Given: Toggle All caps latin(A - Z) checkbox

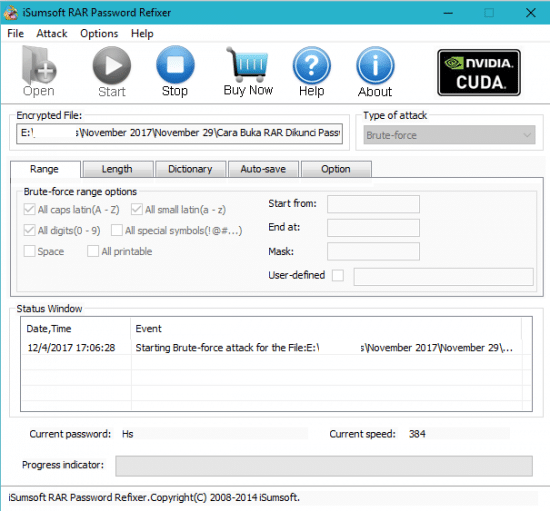Looking at the screenshot, I should (x=29, y=209).
